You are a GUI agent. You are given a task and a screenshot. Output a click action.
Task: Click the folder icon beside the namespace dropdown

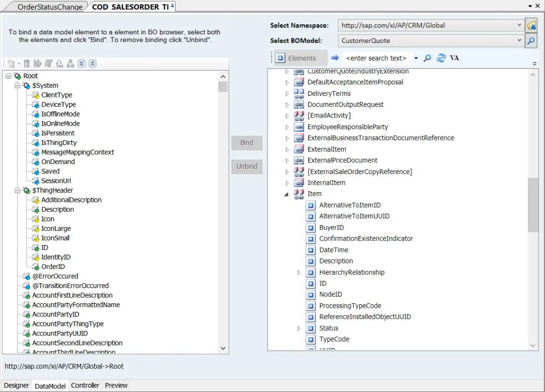pos(531,25)
